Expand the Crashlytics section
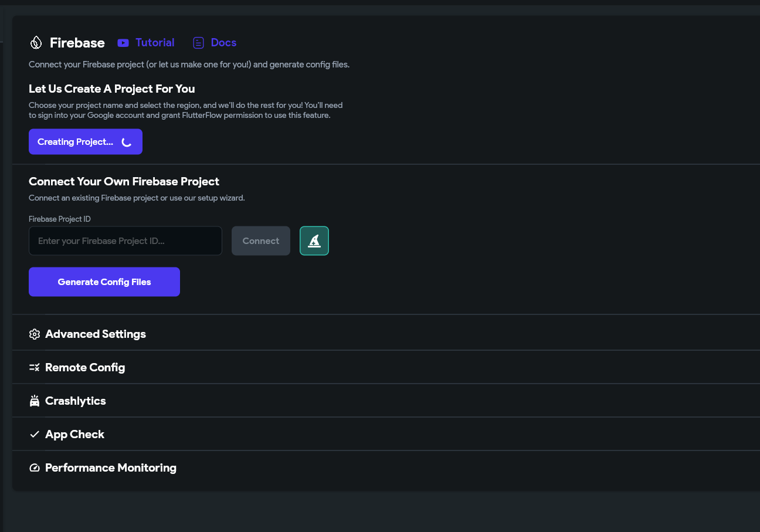This screenshot has height=532, width=760. 386,401
